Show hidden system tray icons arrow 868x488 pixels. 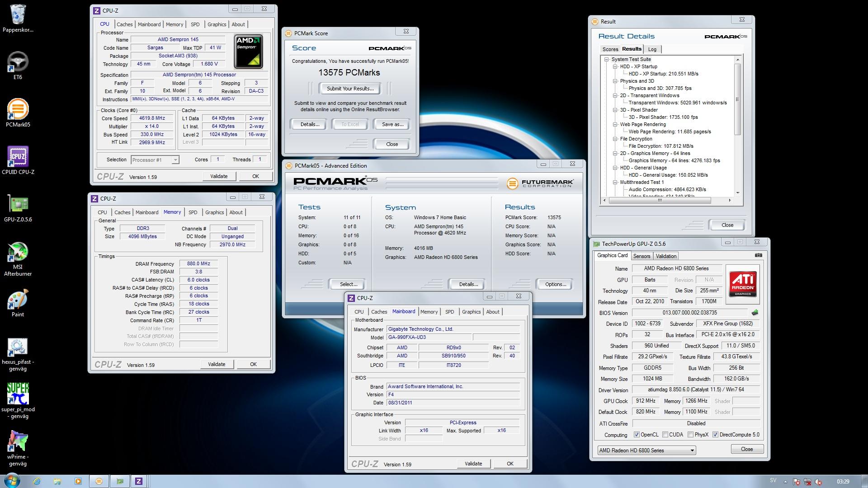tap(785, 482)
